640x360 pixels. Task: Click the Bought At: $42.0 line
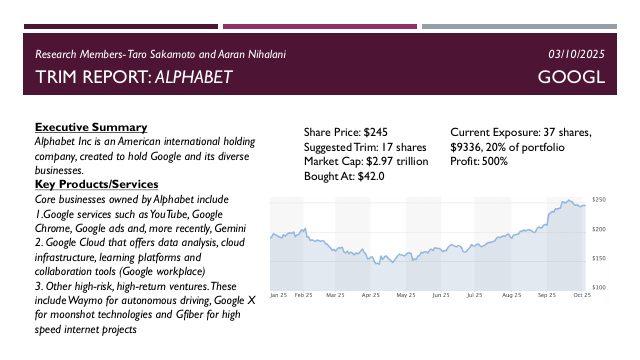[344, 176]
